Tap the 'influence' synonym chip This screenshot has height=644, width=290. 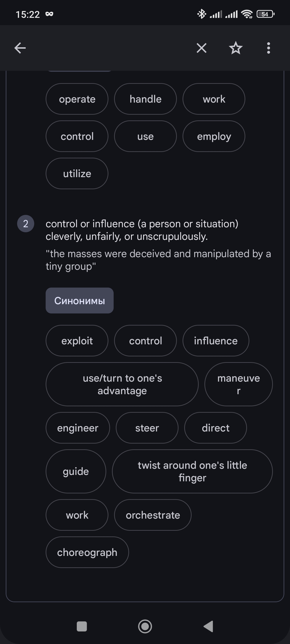pos(216,341)
